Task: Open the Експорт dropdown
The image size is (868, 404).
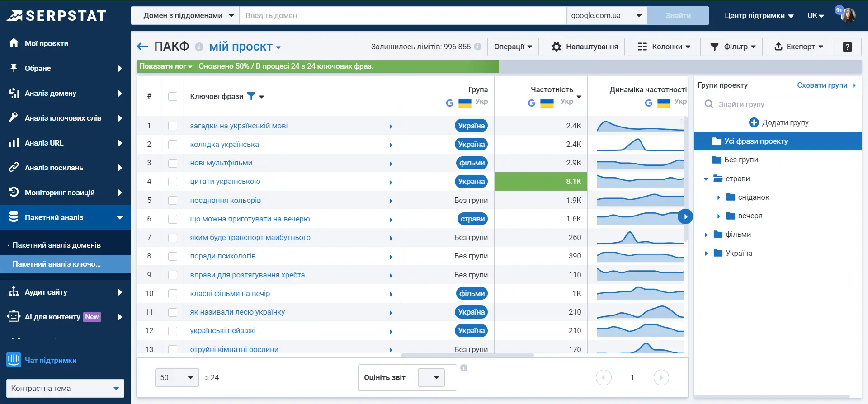Action: point(798,47)
